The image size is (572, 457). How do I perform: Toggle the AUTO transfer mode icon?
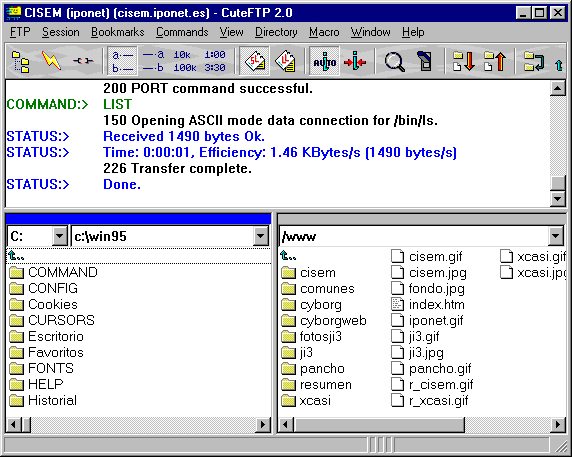click(x=324, y=61)
